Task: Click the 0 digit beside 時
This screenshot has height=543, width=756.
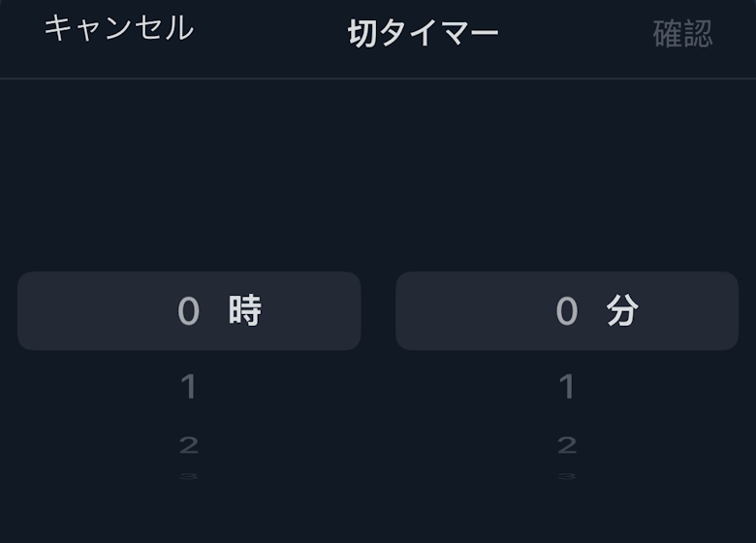Action: coord(189,311)
